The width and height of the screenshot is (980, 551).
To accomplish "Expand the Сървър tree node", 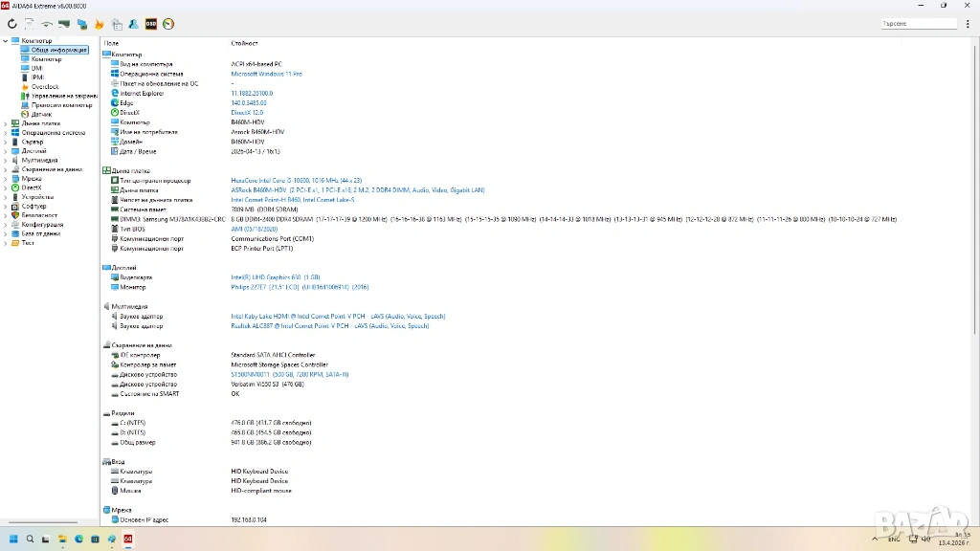I will (x=6, y=142).
